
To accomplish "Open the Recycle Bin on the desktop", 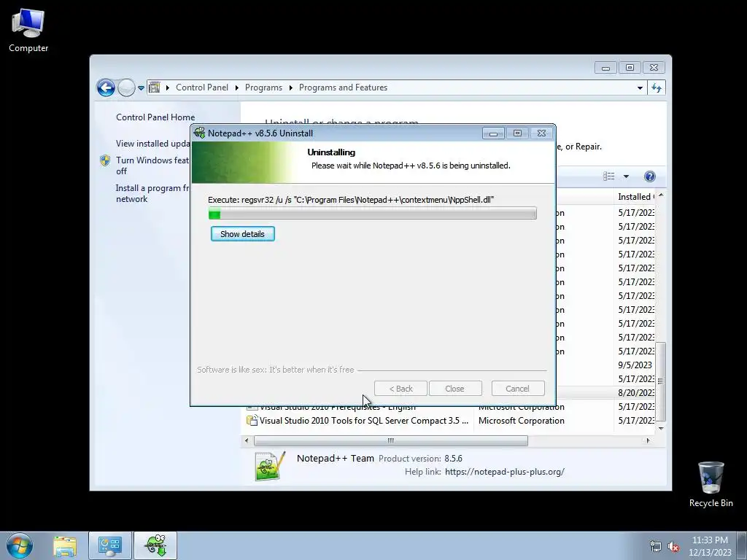I will 711,484.
